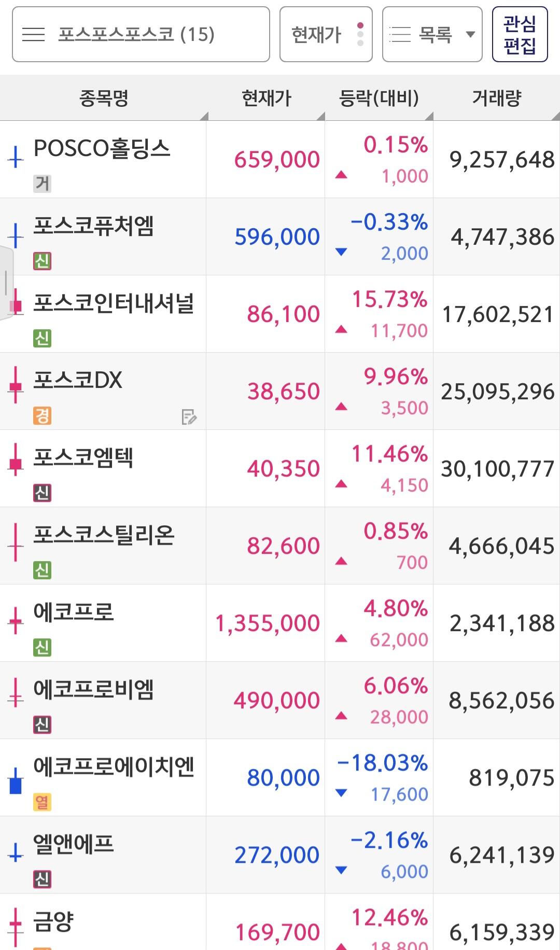Click the memo icon on 포스코DX row
The image size is (560, 950).
point(189,416)
